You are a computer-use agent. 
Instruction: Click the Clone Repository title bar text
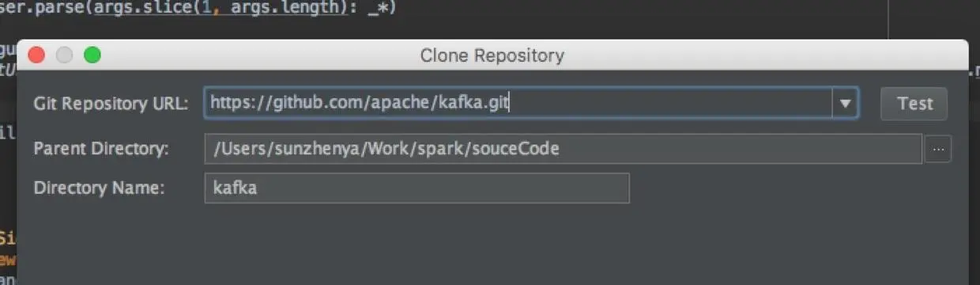492,55
